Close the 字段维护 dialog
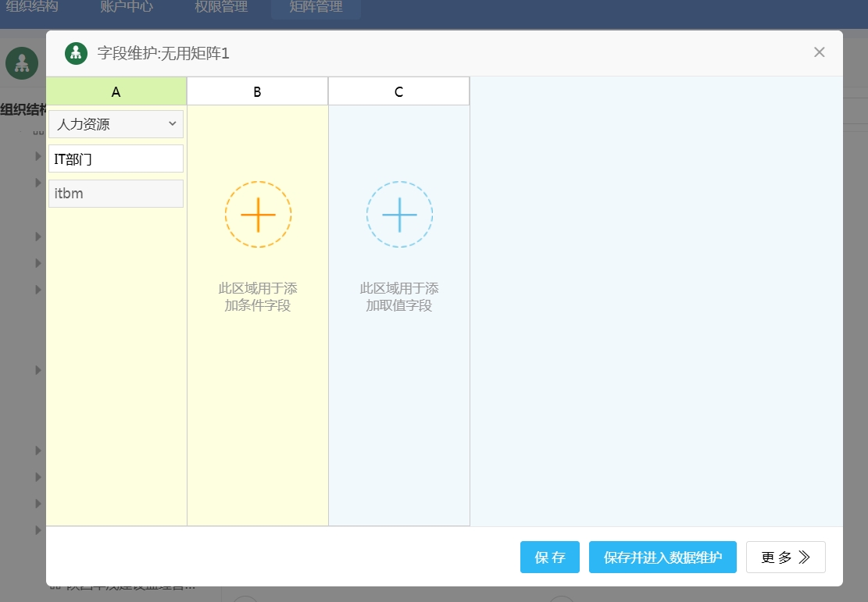868x602 pixels. click(x=819, y=52)
